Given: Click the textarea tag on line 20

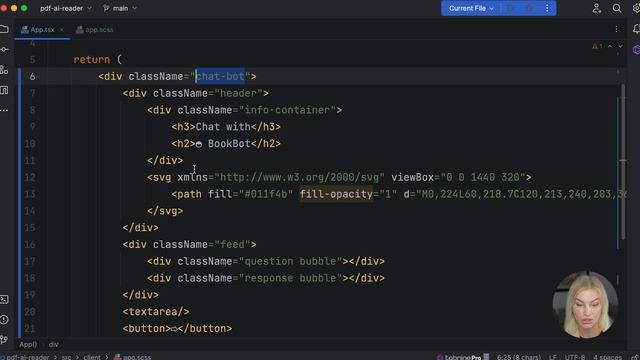Looking at the screenshot, I should (x=156, y=312).
